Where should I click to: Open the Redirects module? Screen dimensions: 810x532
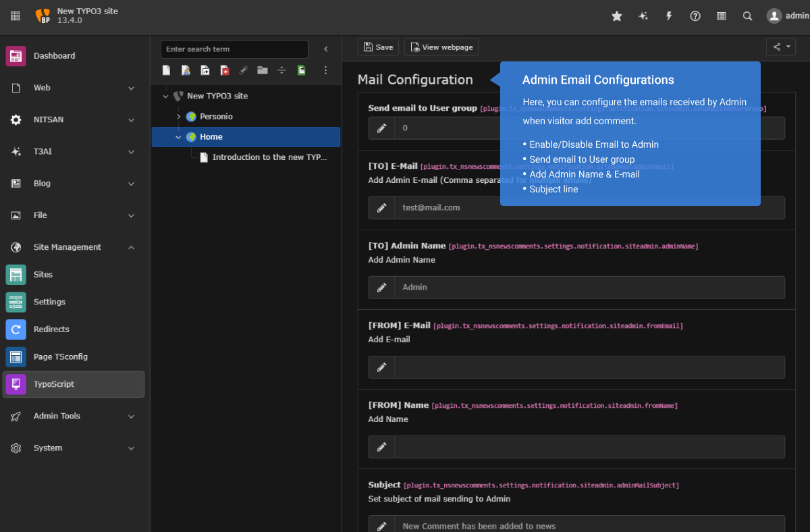click(51, 329)
